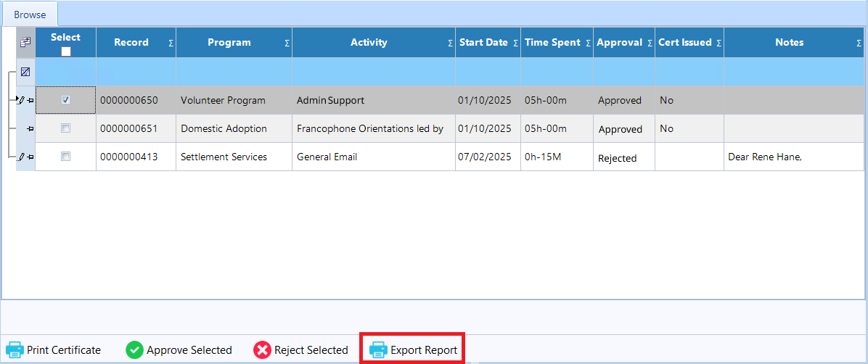This screenshot has width=868, height=364.
Task: Sort by the Program column header
Action: tap(229, 42)
